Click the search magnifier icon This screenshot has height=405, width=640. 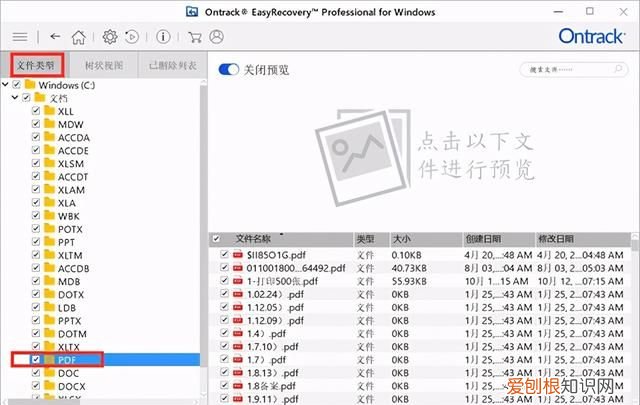click(618, 69)
